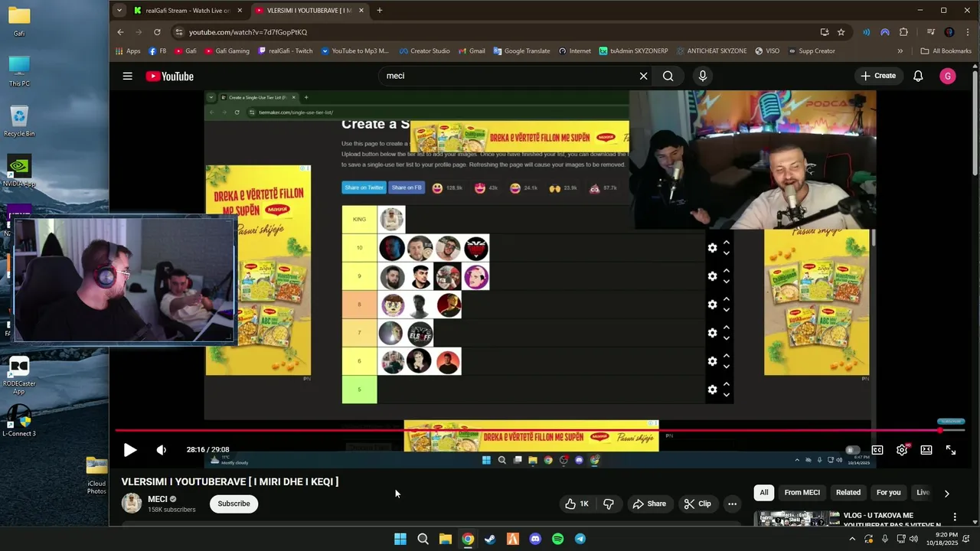Click the YouTube search input field
Screen dimensions: 980x551
pos(509,76)
